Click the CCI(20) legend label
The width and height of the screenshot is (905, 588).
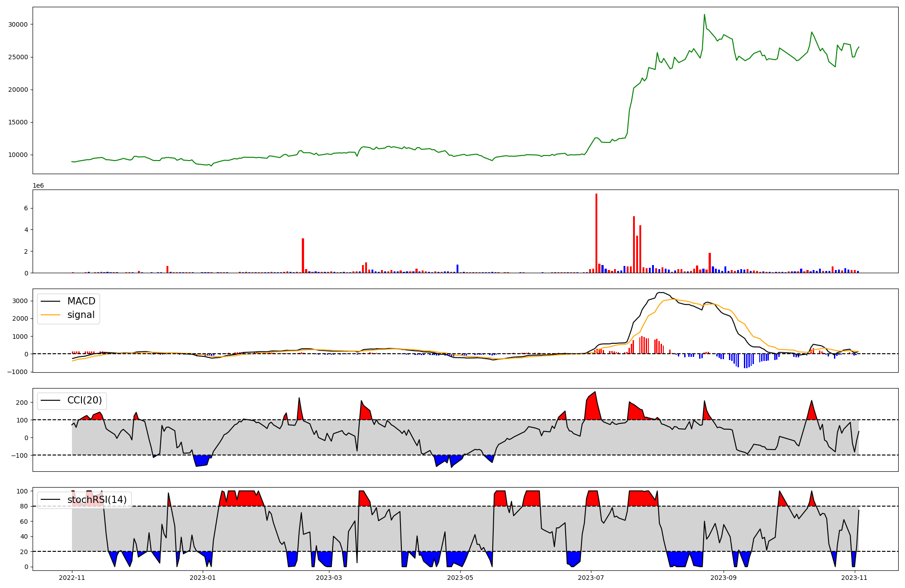[84, 400]
